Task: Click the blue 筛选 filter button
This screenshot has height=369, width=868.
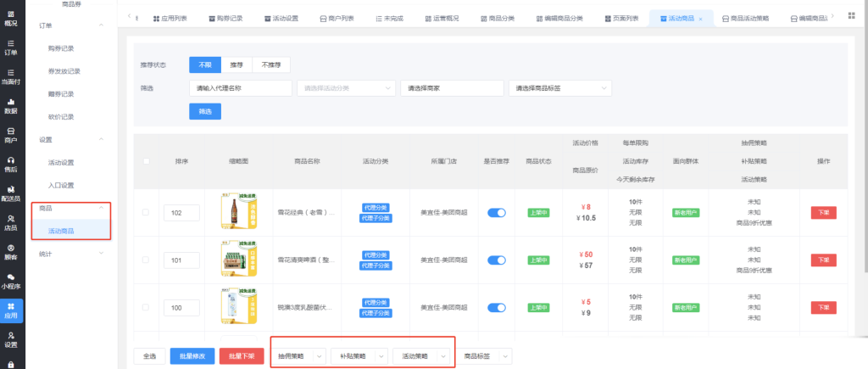Action: [x=204, y=111]
